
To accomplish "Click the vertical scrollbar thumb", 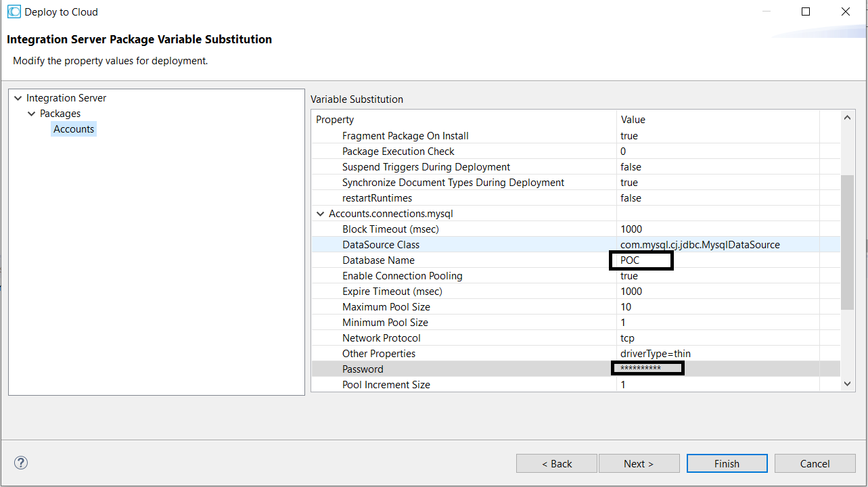I will coord(847,242).
